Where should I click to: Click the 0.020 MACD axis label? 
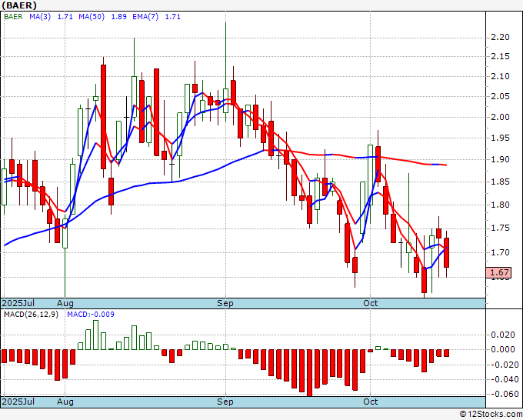pyautogui.click(x=503, y=335)
